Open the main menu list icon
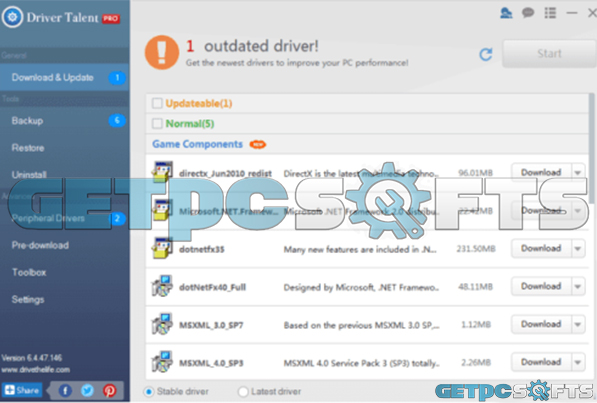The image size is (597, 403). tap(550, 13)
